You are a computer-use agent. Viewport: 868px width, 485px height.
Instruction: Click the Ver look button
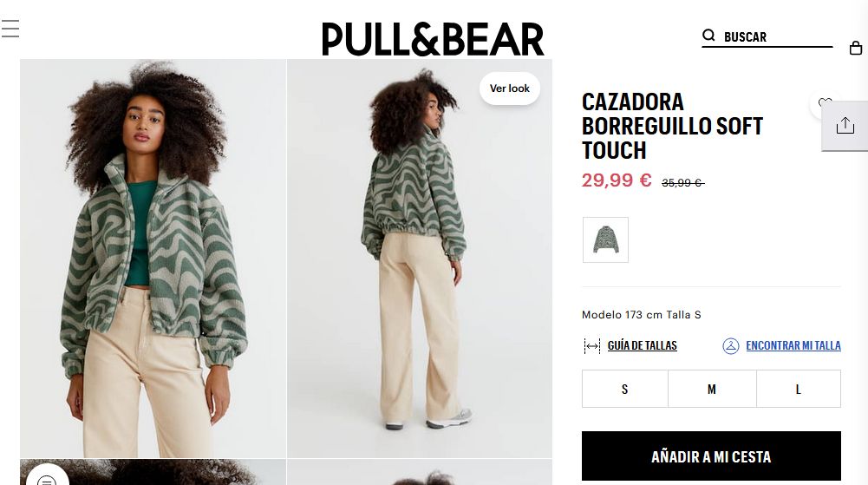(x=510, y=88)
